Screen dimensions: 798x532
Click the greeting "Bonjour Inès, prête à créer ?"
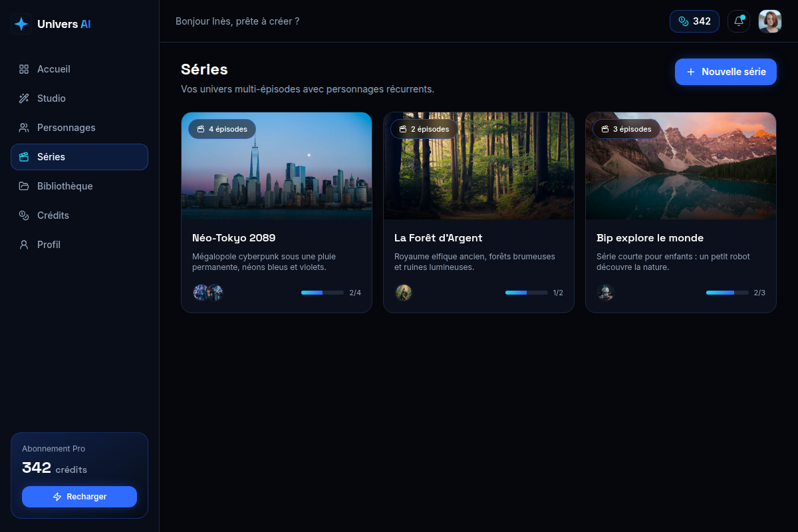pyautogui.click(x=237, y=21)
